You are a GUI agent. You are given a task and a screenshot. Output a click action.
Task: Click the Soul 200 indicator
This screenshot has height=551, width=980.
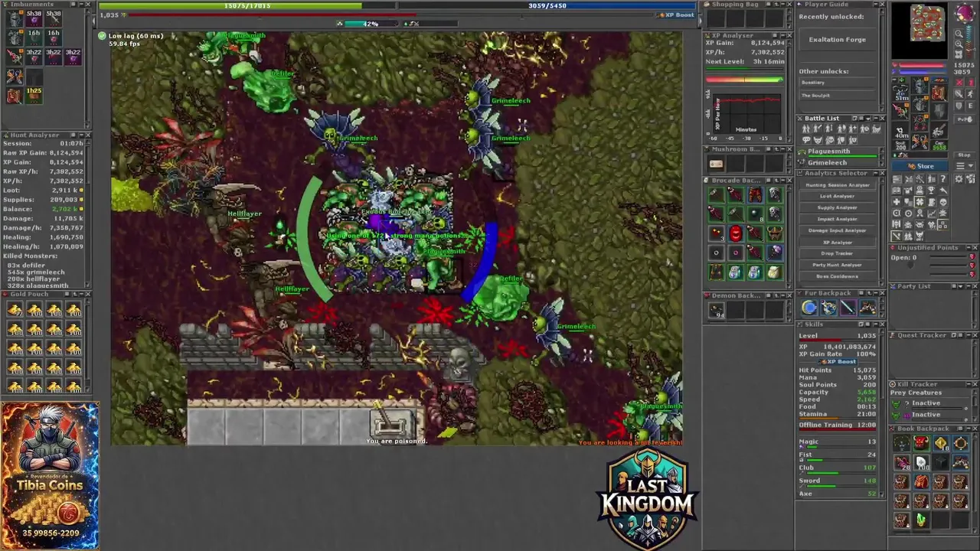901,145
